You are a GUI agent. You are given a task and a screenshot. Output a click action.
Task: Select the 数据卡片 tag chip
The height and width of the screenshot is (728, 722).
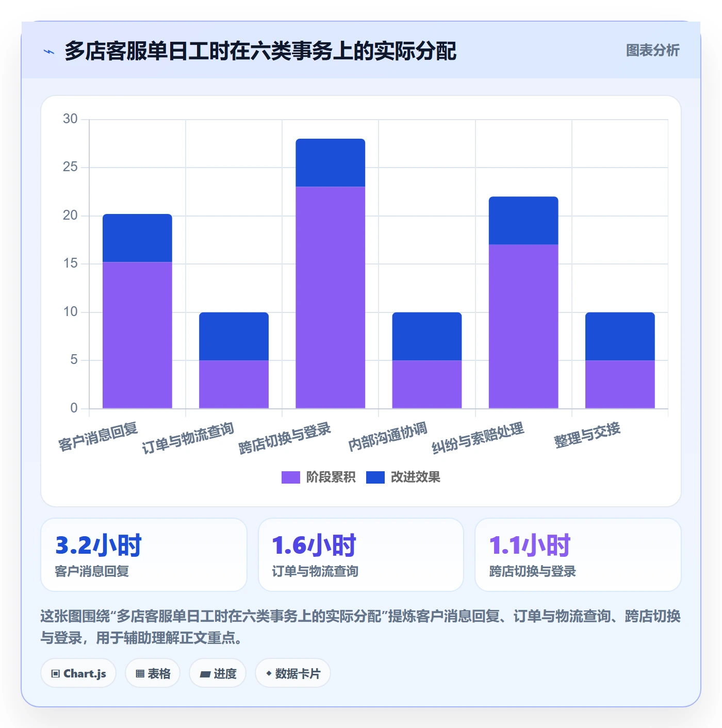292,673
